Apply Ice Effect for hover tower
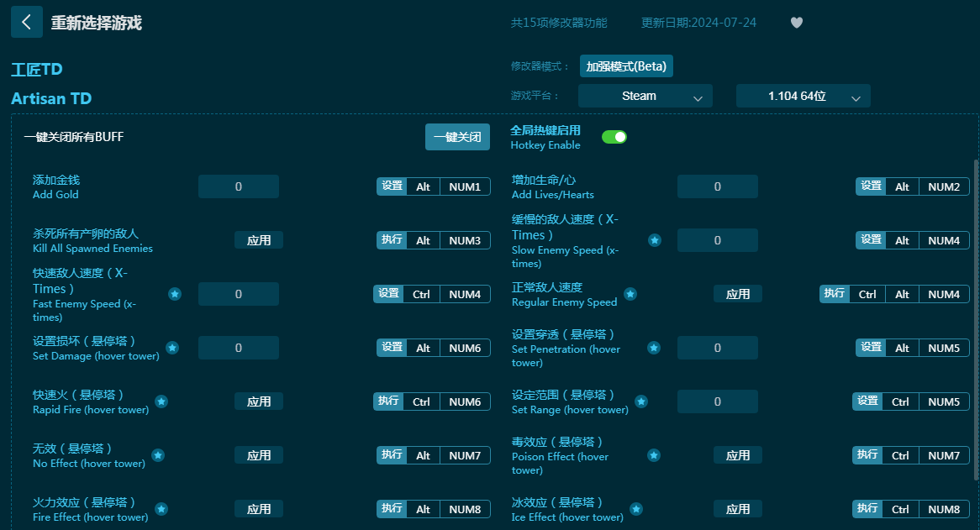 tap(738, 509)
